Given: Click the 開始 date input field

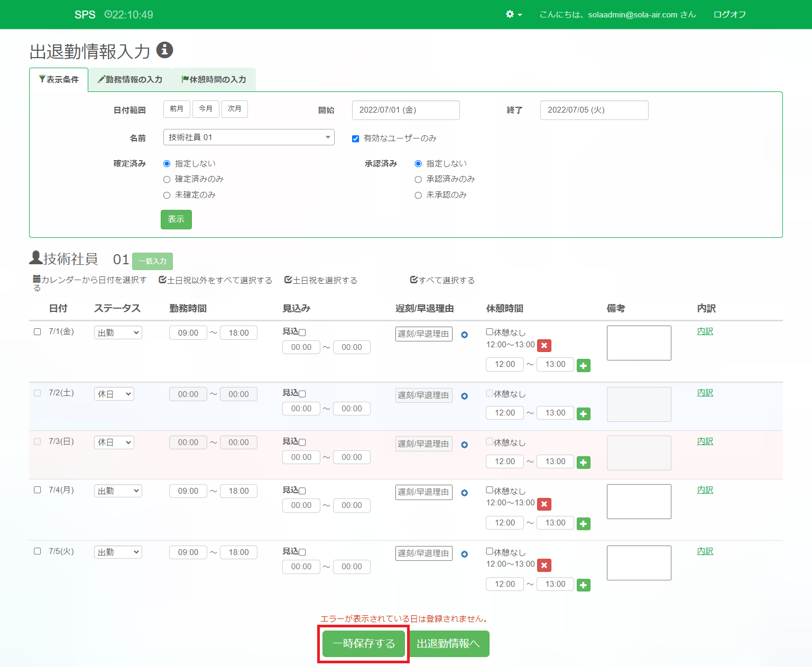Looking at the screenshot, I should [x=405, y=110].
